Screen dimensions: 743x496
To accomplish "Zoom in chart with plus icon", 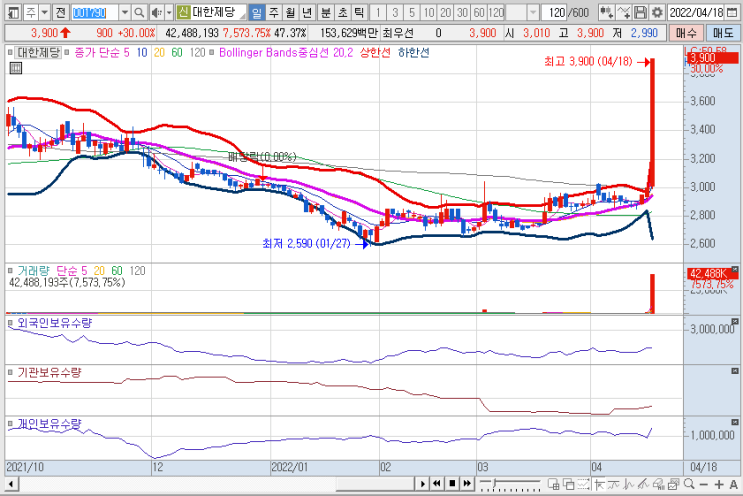I will point(719,484).
